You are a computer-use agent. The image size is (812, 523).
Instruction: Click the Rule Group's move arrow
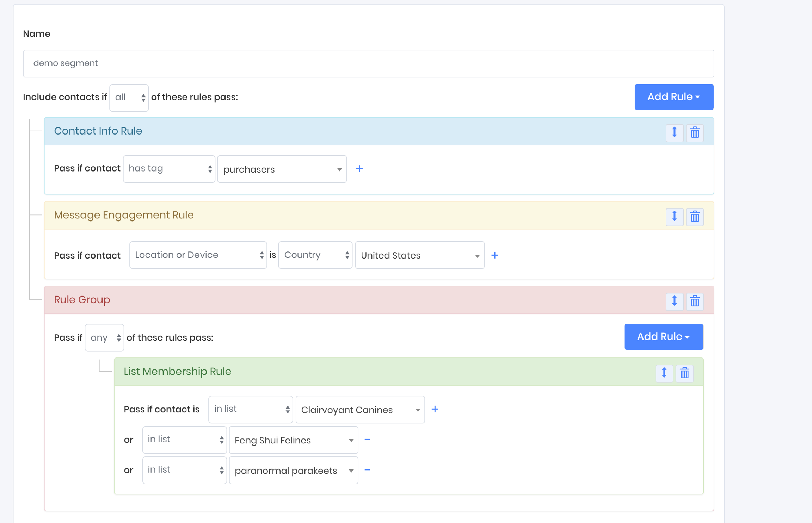click(675, 301)
